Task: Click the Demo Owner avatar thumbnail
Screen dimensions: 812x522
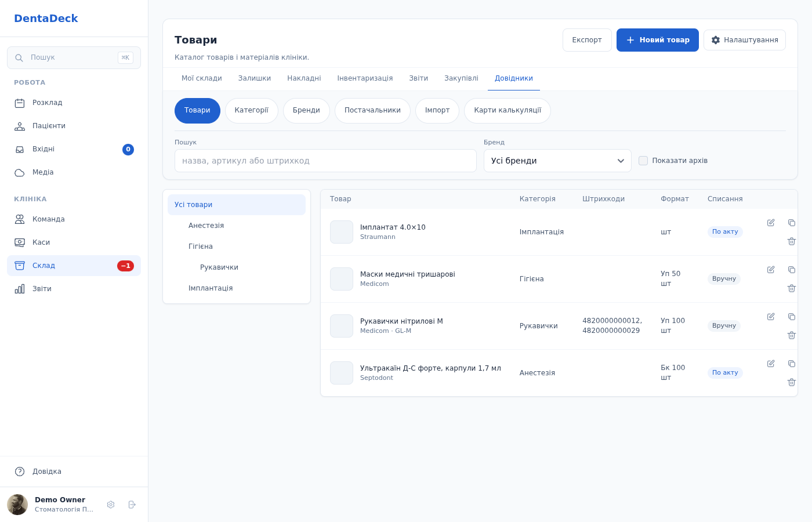Action: pos(17,505)
